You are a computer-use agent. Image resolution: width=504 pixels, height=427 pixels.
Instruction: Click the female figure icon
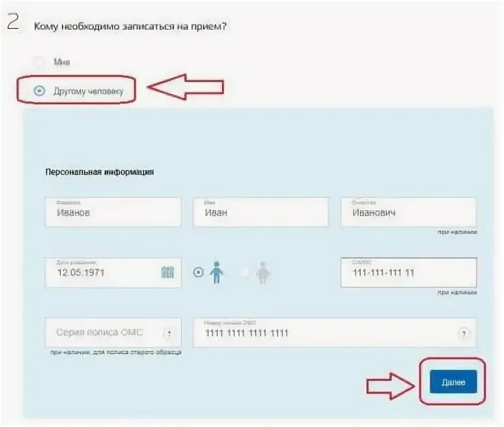coord(263,272)
